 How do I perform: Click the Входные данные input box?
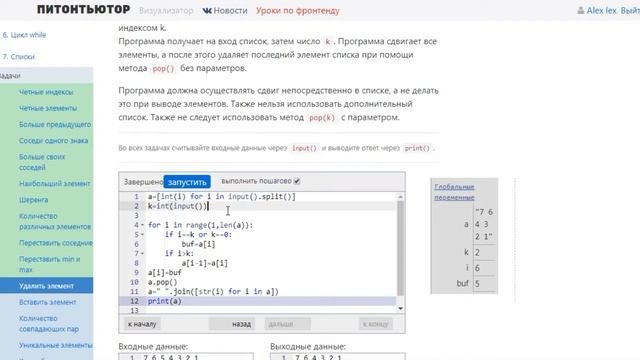(x=186, y=357)
